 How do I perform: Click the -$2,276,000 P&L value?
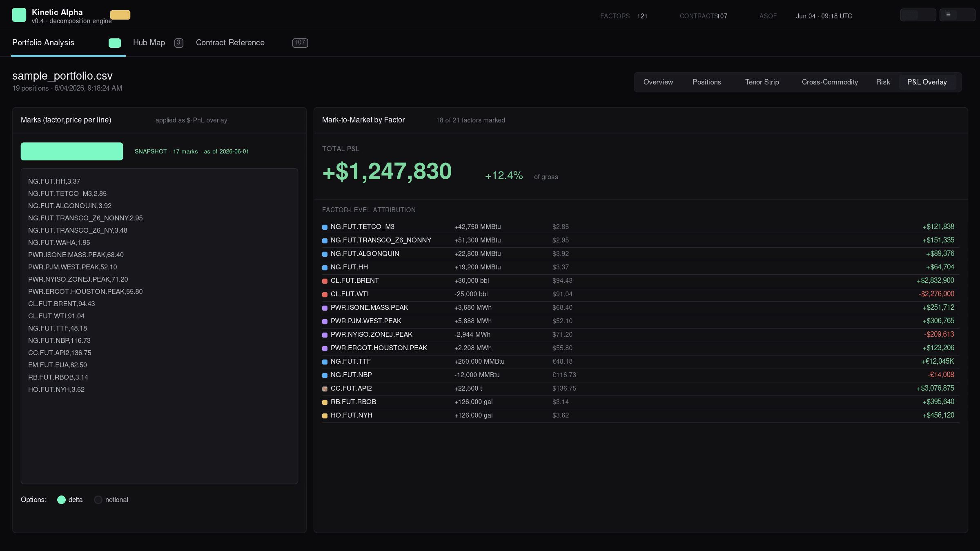click(x=937, y=294)
